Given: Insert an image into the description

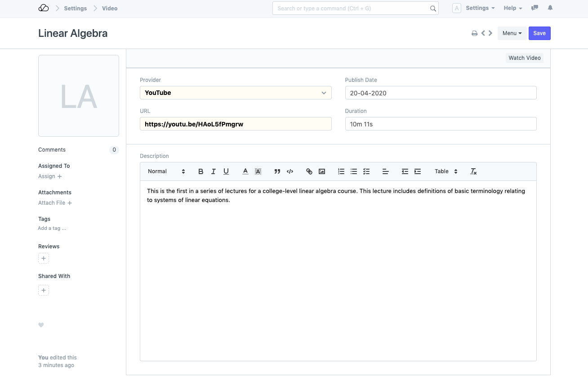Looking at the screenshot, I should coord(322,171).
